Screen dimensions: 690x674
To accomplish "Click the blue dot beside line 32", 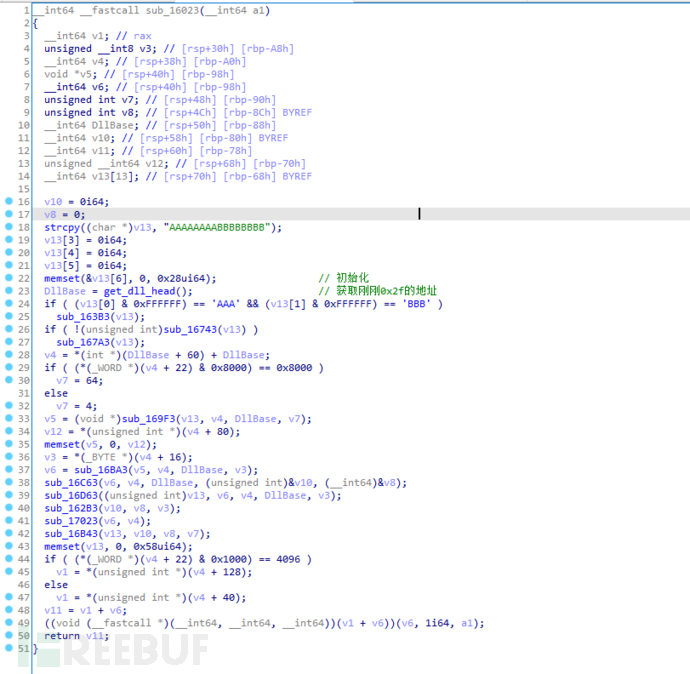I will (x=9, y=405).
